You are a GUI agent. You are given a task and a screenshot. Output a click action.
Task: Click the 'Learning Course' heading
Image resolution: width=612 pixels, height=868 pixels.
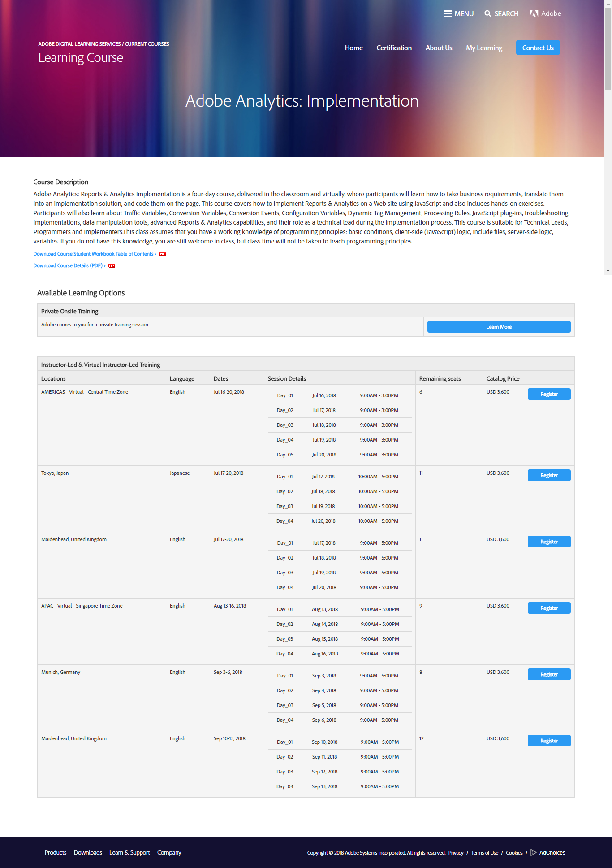(81, 58)
